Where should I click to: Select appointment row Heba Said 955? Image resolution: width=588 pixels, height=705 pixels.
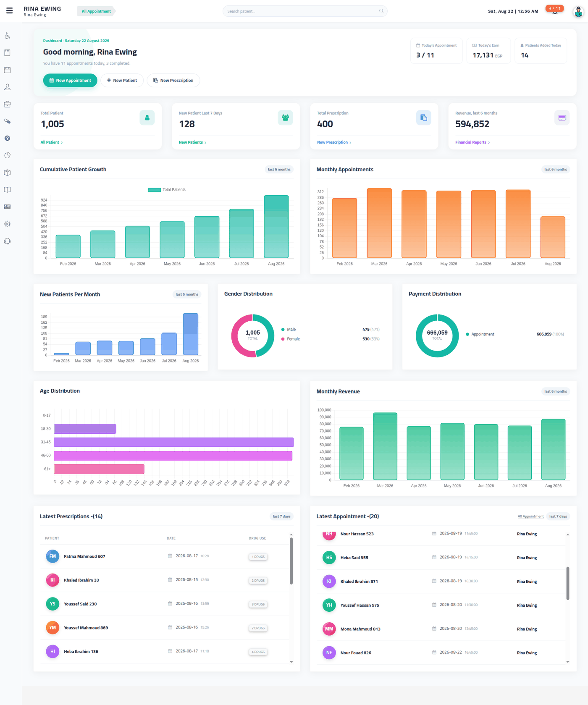441,558
